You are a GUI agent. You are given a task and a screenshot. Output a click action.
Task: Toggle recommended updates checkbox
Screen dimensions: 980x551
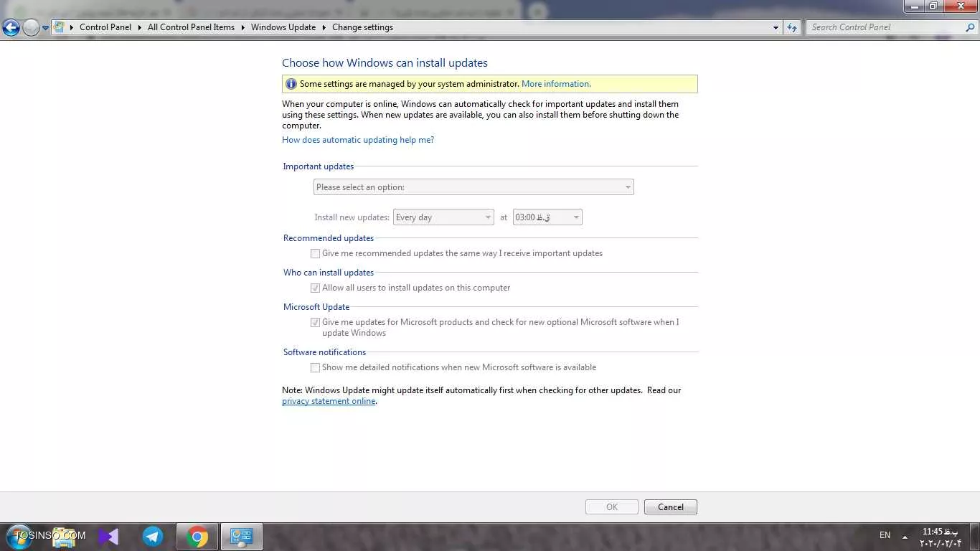pos(315,253)
